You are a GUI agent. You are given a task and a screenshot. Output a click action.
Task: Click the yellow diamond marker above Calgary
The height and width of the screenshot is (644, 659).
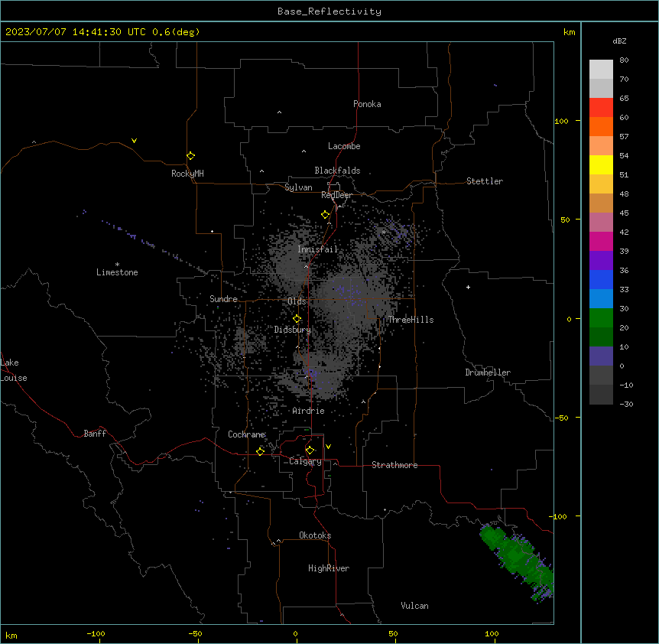[310, 450]
